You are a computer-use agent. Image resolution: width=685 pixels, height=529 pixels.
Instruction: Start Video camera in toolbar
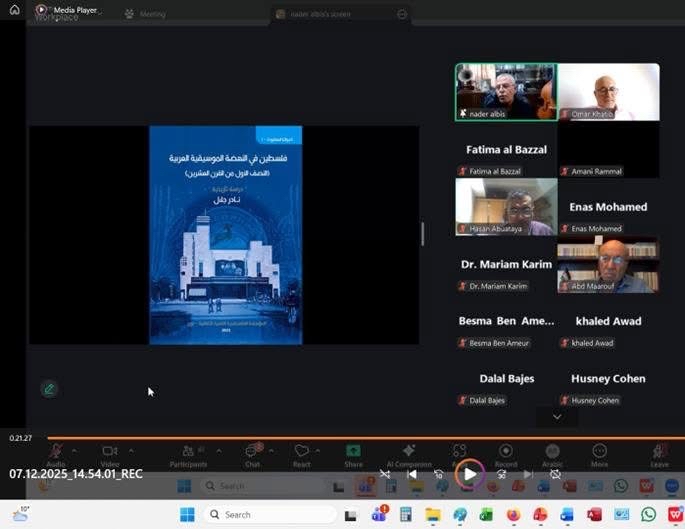[x=110, y=452]
